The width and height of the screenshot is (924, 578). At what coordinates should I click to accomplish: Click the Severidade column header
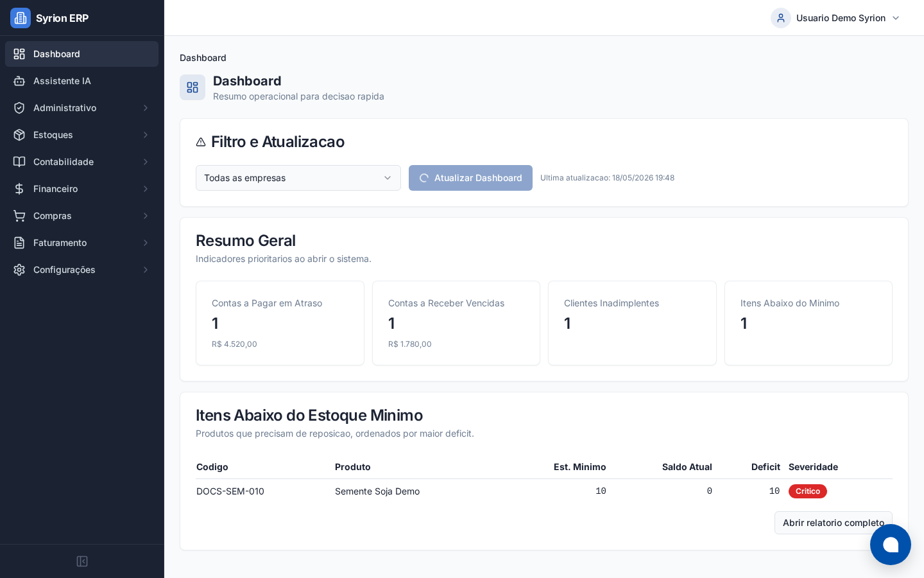[813, 467]
